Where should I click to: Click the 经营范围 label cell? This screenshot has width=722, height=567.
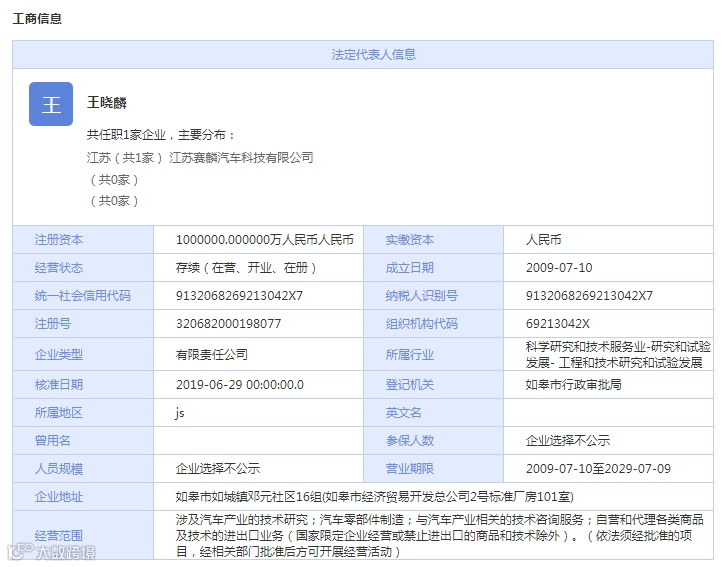tap(83, 535)
